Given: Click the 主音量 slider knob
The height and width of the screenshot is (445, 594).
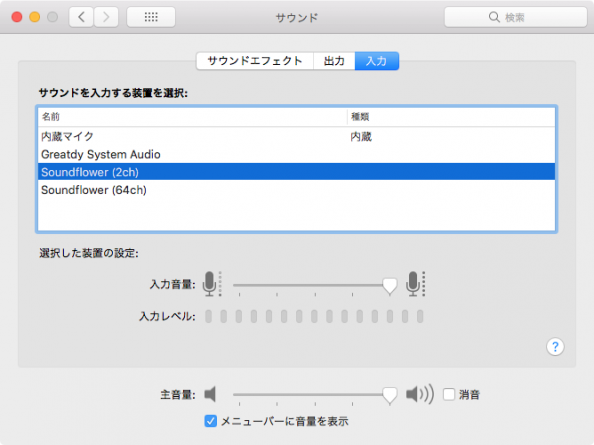Looking at the screenshot, I should tap(389, 395).
